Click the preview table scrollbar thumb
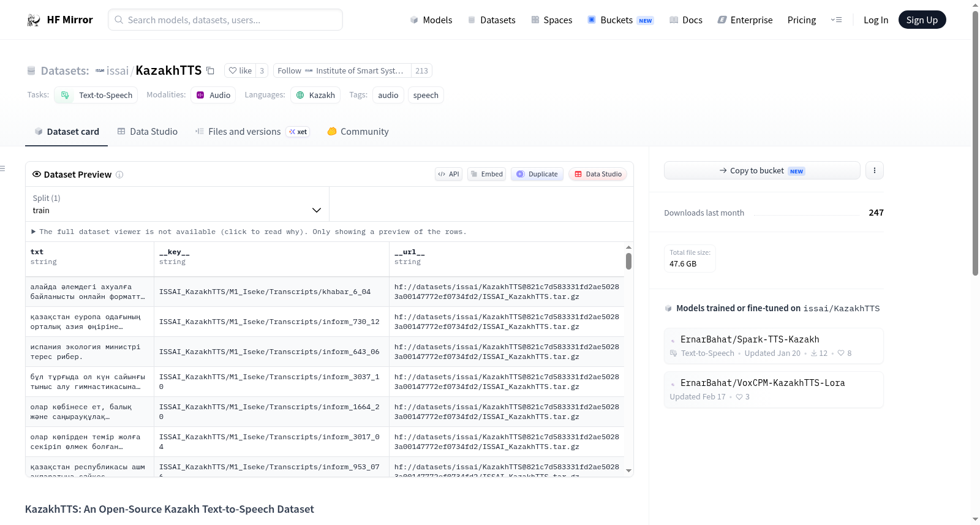Screen dimensions: 980x525 pyautogui.click(x=628, y=262)
